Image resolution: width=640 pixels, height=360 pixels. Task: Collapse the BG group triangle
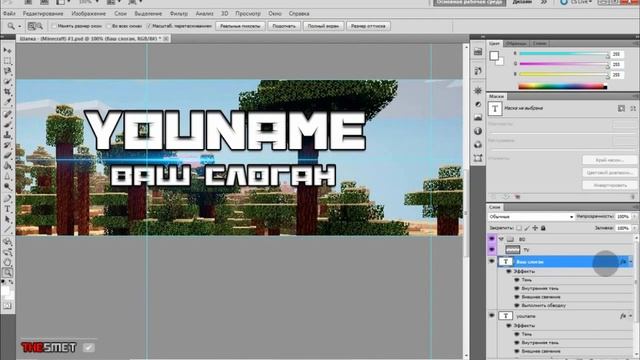[x=501, y=239]
